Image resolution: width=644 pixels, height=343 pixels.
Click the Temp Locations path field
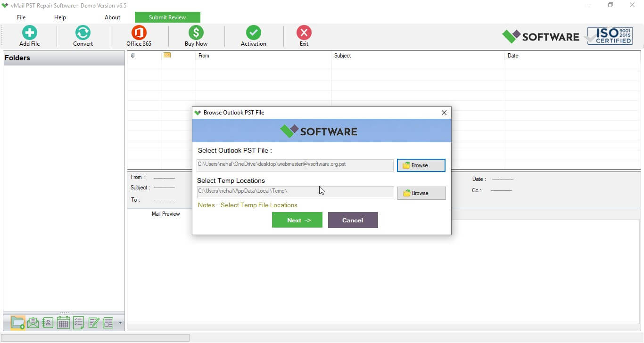pos(295,191)
